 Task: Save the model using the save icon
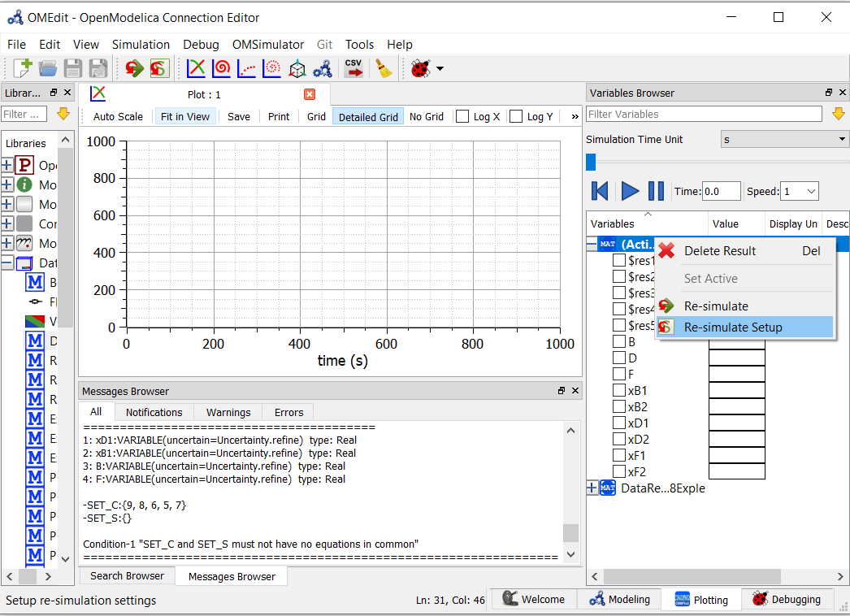pos(73,68)
